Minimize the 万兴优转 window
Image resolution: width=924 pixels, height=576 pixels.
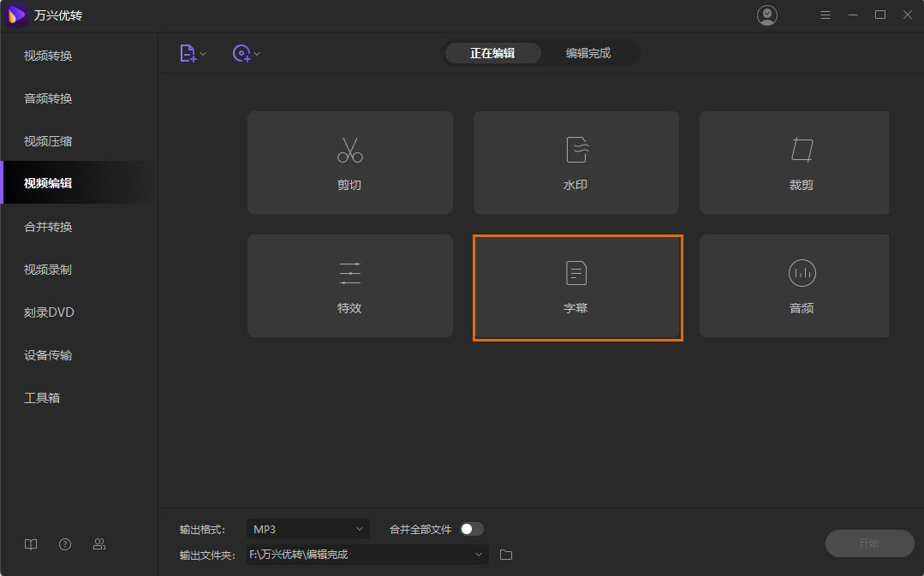tap(853, 15)
